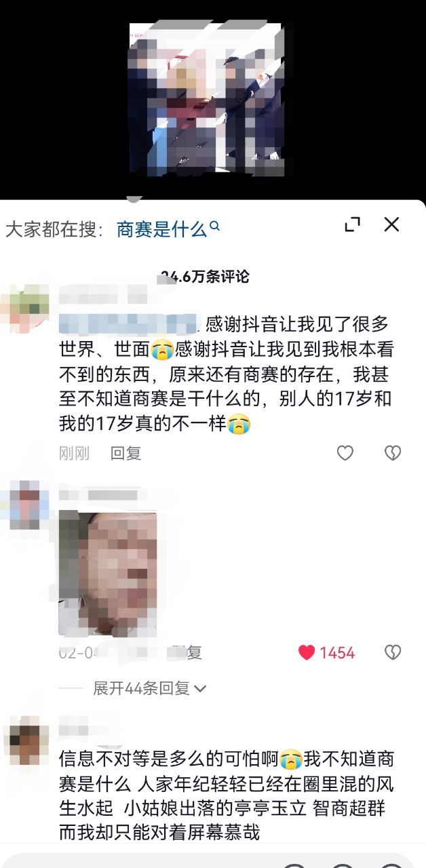Expand comments panel to full screen
Image resolution: width=426 pixels, height=868 pixels.
353,225
